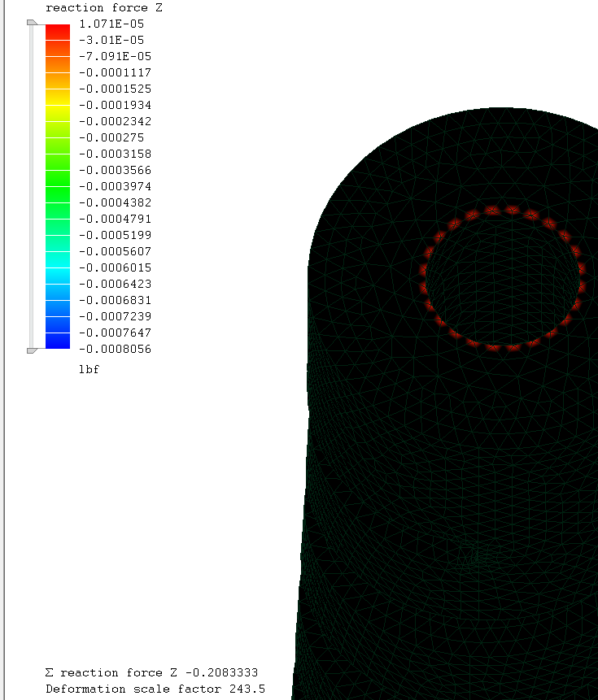Click the 'reaction force Z' legend title
Image resolution: width=598 pixels, height=700 pixels.
tap(104, 7)
